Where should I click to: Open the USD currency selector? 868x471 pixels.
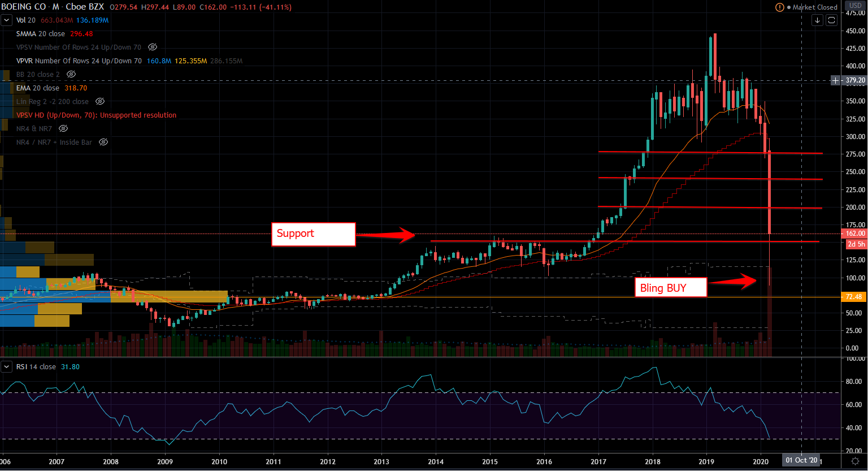point(856,6)
